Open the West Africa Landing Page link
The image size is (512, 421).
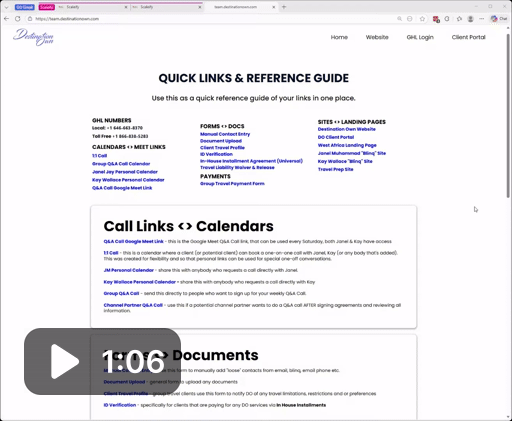(347, 145)
